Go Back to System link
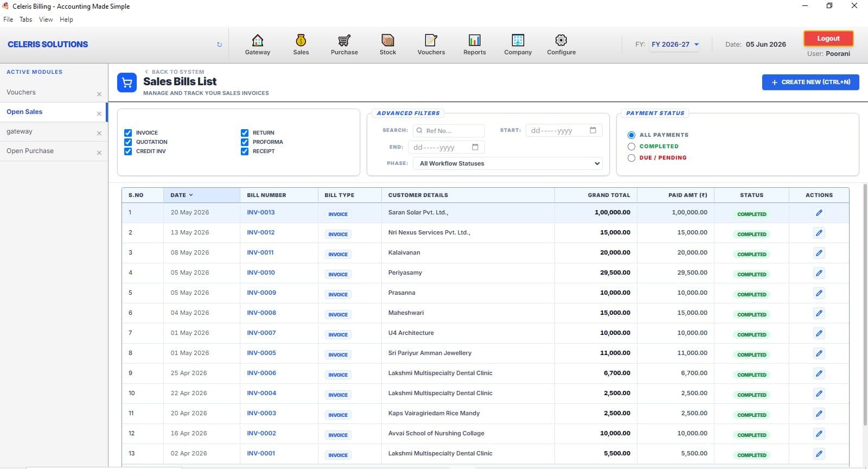Image resolution: width=868 pixels, height=469 pixels. 175,72
